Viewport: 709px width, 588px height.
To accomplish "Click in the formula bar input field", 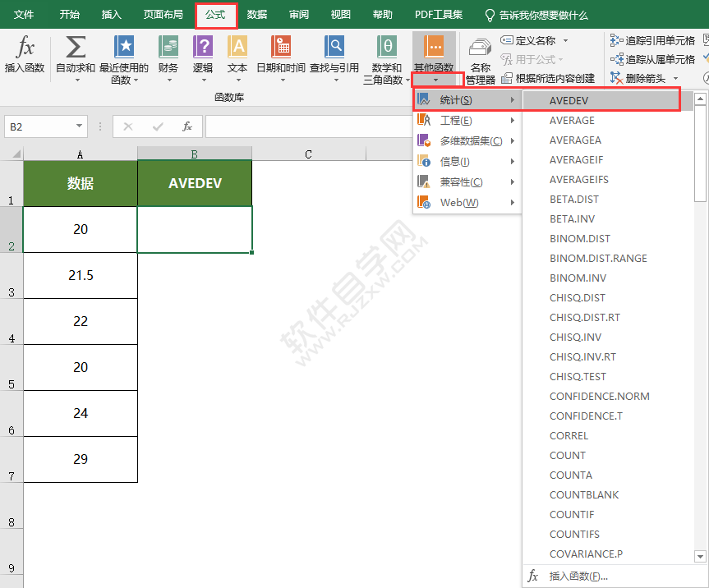I will [308, 126].
